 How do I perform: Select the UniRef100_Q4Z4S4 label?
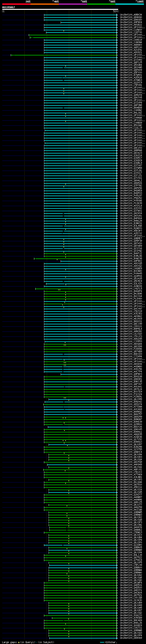pos(131,213)
